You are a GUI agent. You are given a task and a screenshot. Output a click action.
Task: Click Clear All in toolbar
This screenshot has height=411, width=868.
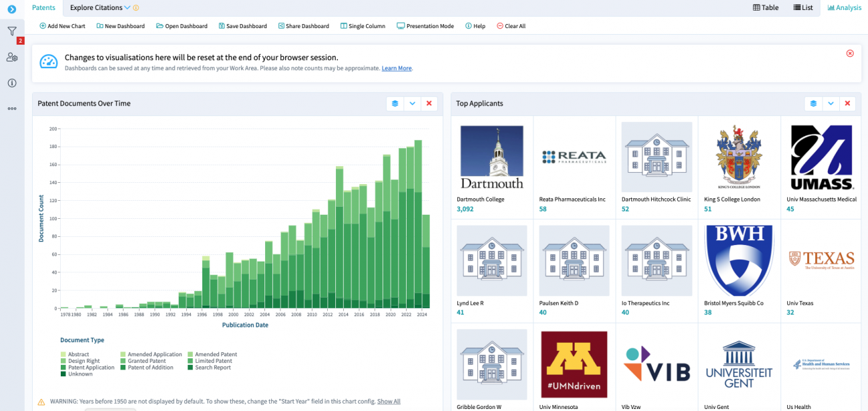click(x=511, y=26)
